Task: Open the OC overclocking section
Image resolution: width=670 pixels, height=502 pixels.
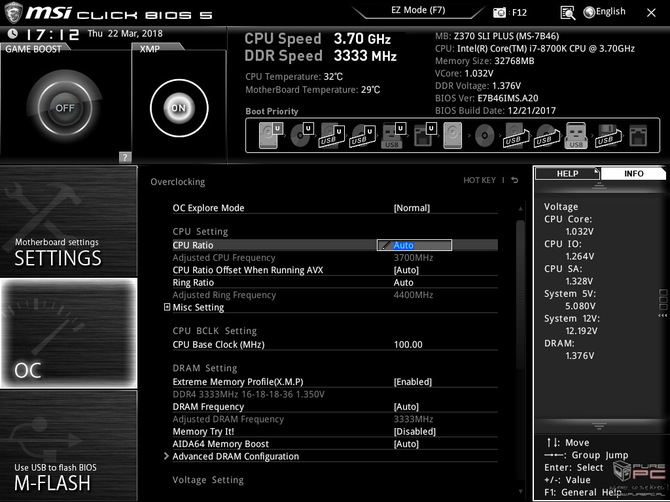Action: coord(68,333)
